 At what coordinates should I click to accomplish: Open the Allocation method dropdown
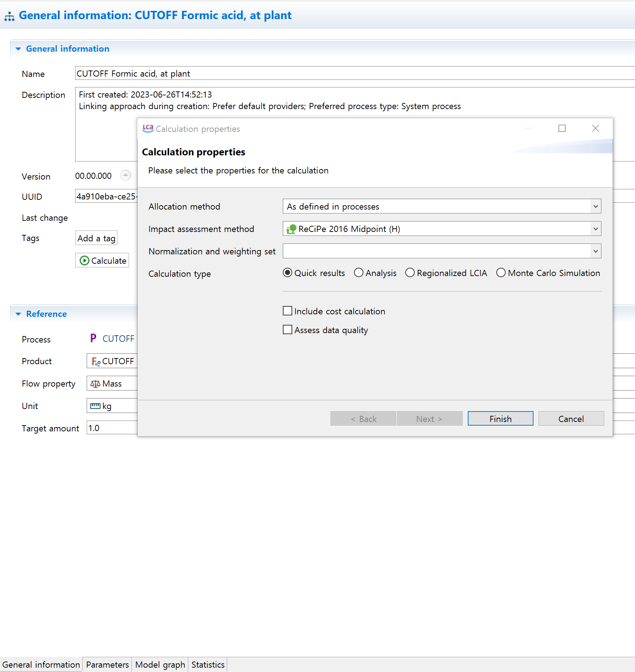[595, 207]
